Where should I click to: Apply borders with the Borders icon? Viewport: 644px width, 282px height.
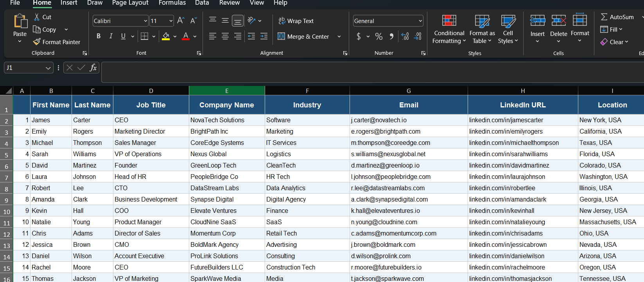tap(144, 36)
